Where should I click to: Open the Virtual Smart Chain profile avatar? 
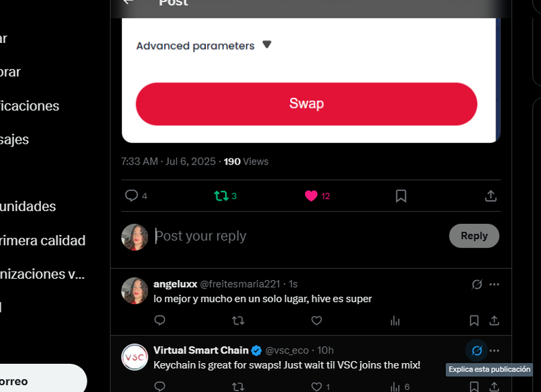[135, 358]
